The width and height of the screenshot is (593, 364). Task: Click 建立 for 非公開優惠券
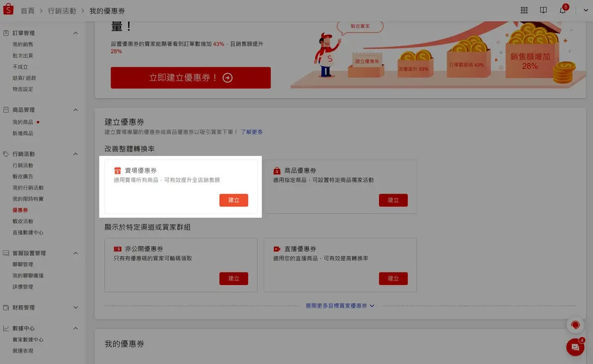(234, 279)
